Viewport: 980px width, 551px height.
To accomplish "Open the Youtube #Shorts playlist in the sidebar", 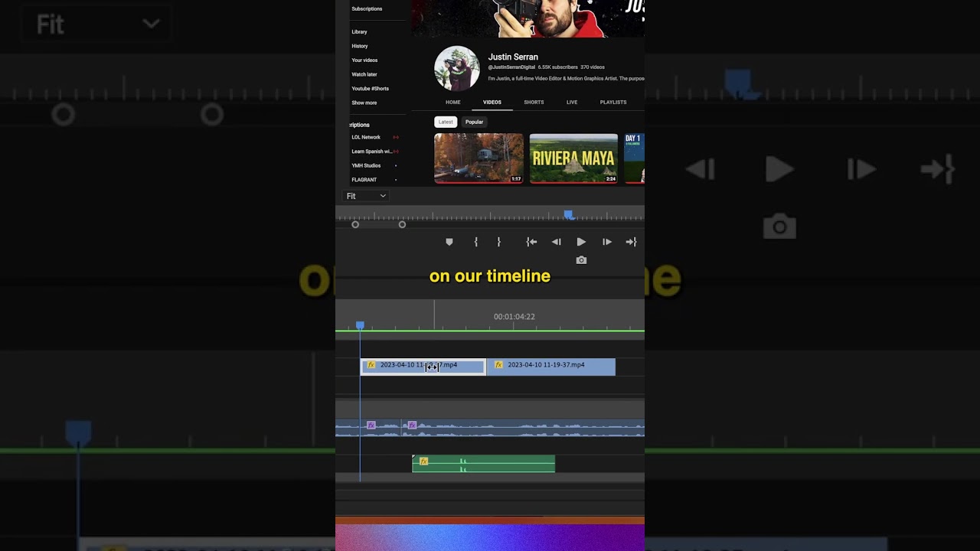I will click(371, 89).
